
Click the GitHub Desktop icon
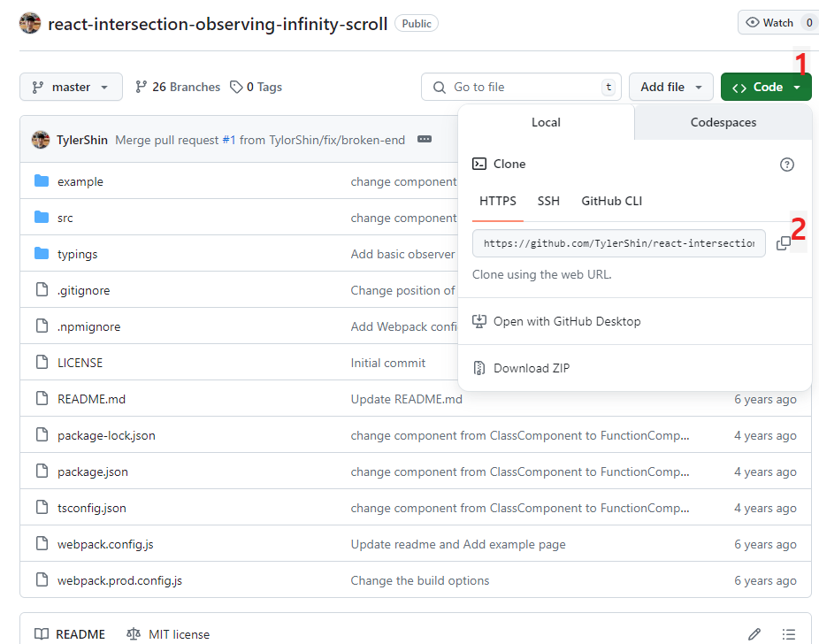click(x=479, y=321)
